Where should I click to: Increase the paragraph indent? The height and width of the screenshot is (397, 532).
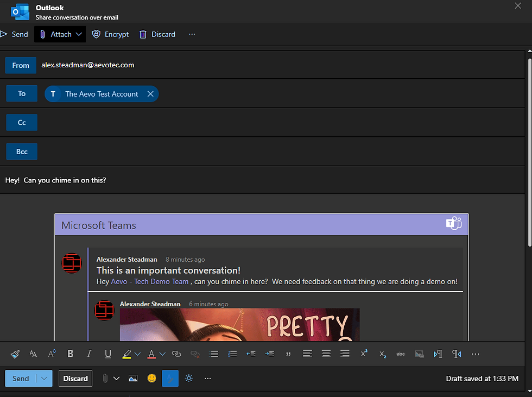click(x=270, y=354)
